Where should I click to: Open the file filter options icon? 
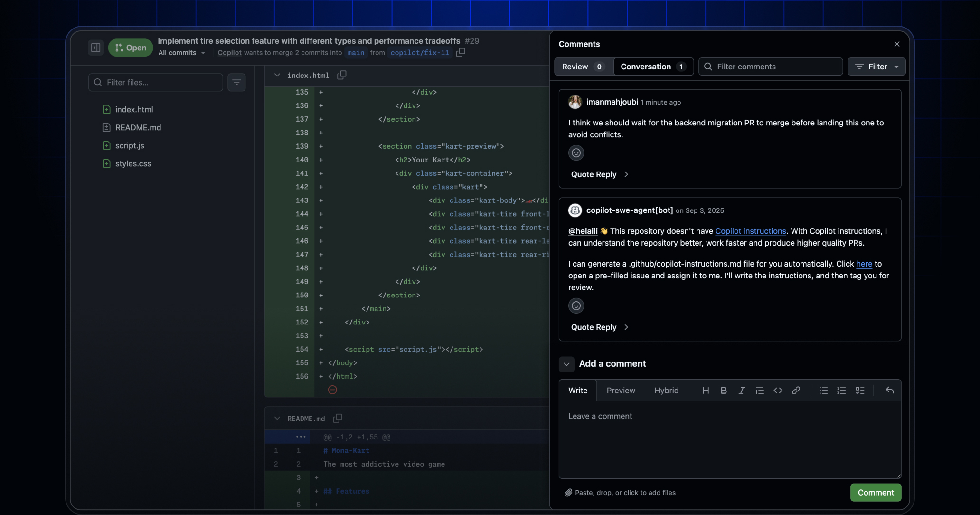236,82
